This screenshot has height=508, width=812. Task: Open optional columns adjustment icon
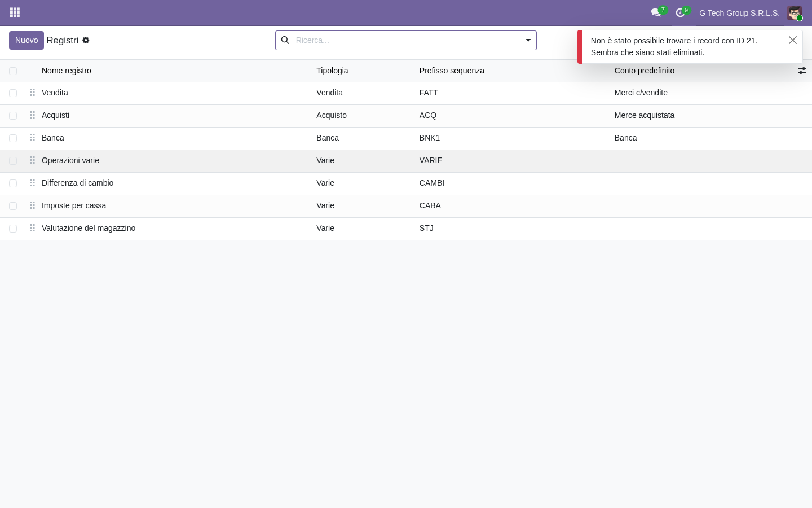pyautogui.click(x=802, y=71)
